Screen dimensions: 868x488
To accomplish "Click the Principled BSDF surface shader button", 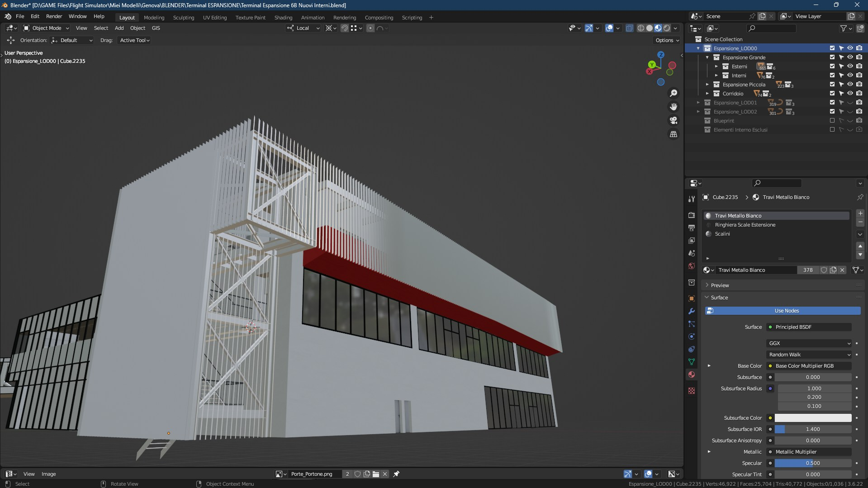I will coord(809,327).
